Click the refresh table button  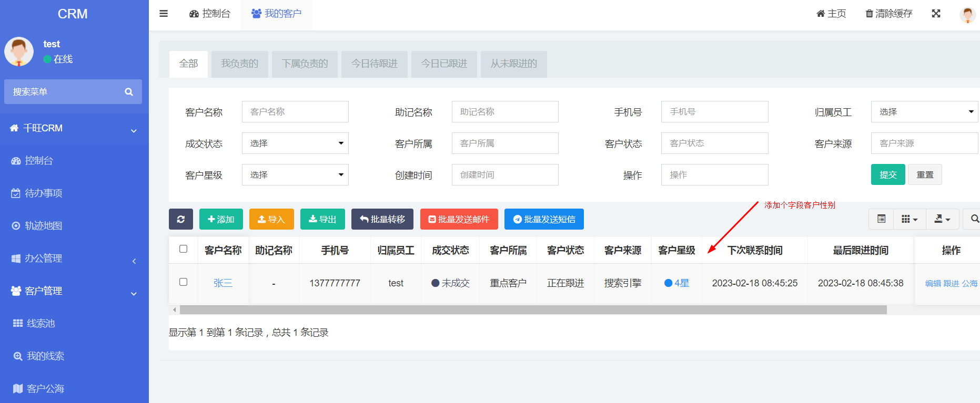(181, 219)
